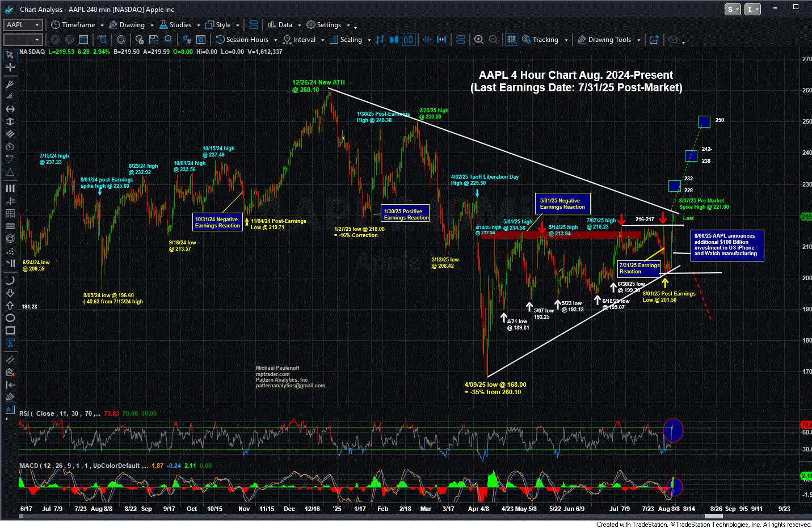Select the triangle pattern drawing tool

(x=10, y=172)
